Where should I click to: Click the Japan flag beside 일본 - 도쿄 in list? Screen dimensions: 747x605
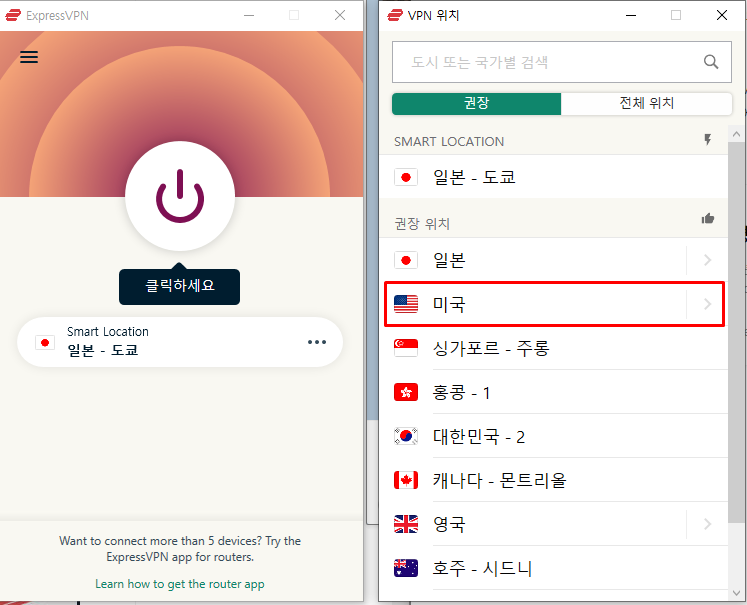[406, 177]
